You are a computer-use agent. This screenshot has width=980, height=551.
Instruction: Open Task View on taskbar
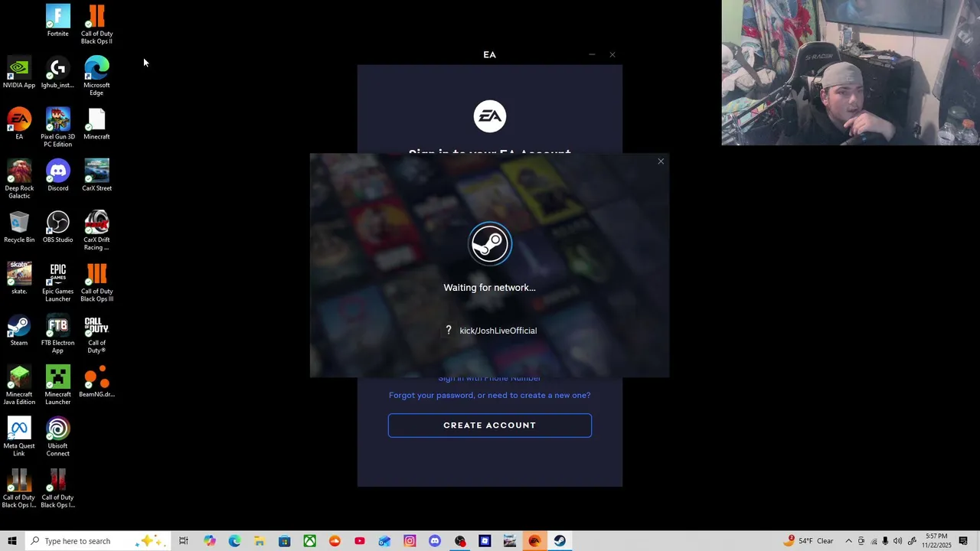pos(184,541)
